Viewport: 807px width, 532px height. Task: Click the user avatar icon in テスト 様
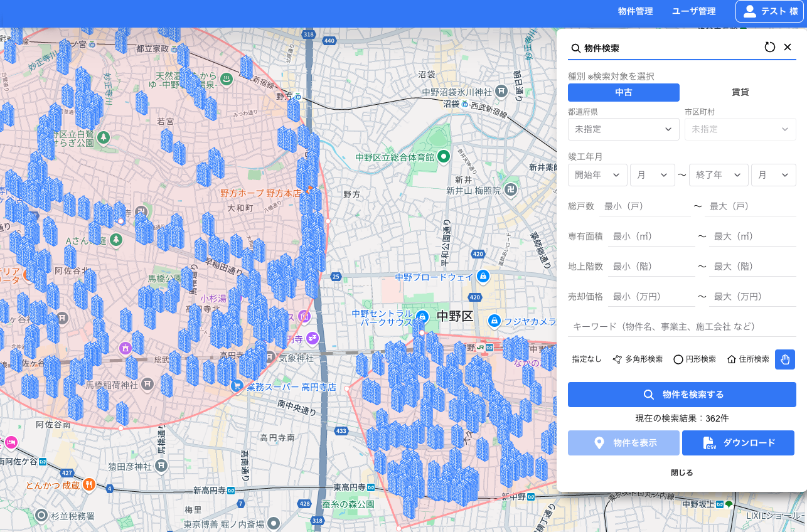point(750,11)
